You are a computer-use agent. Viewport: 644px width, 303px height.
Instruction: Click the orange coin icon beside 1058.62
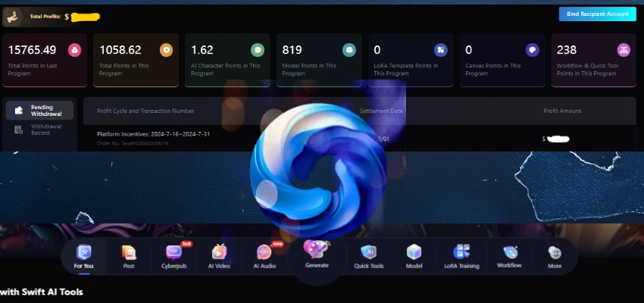[x=166, y=50]
